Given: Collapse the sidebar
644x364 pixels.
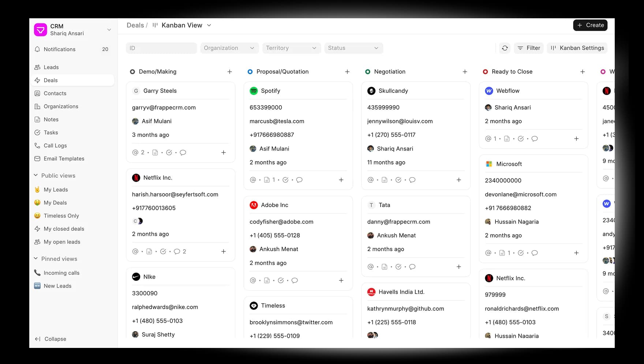Looking at the screenshot, I should (50, 339).
